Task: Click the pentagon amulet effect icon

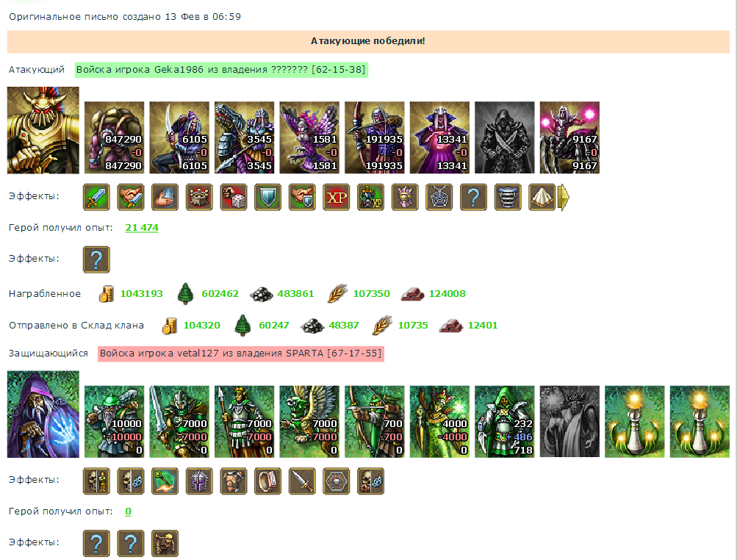Action: tap(439, 197)
